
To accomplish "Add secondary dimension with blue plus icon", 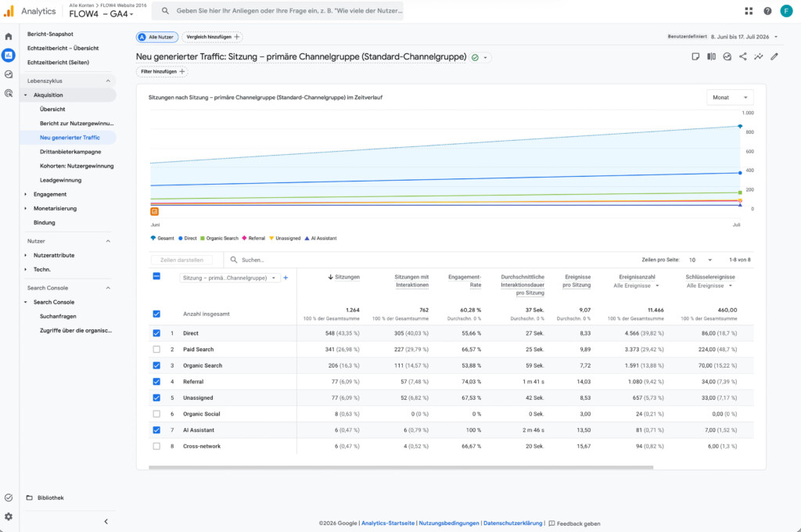I will click(286, 278).
